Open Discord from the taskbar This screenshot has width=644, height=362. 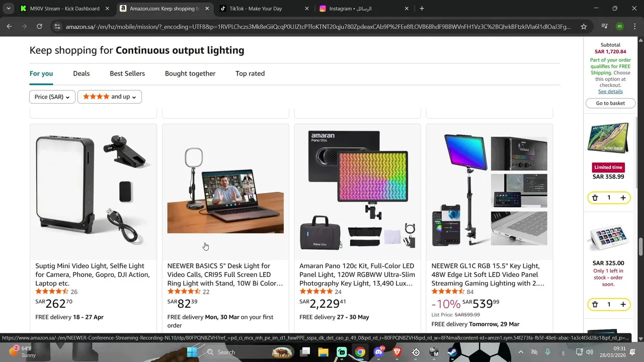point(378,352)
